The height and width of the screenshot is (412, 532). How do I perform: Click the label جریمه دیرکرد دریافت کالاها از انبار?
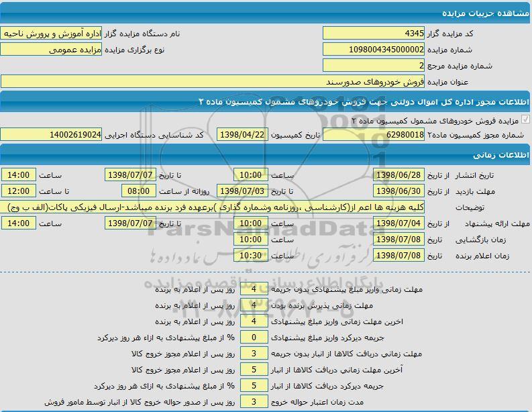point(327,387)
